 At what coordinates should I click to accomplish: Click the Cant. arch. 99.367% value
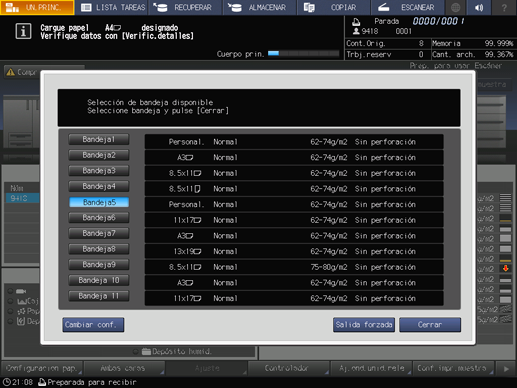click(499, 54)
